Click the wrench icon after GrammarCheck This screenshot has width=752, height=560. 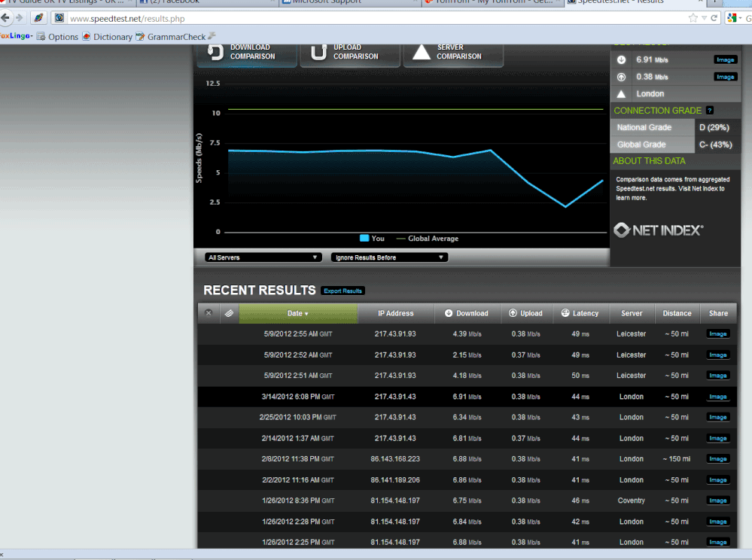(212, 36)
